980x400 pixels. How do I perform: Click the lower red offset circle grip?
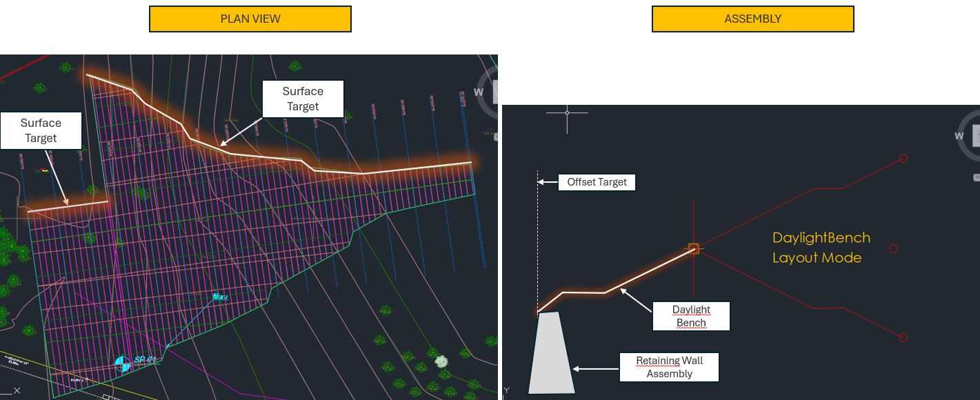click(x=903, y=338)
